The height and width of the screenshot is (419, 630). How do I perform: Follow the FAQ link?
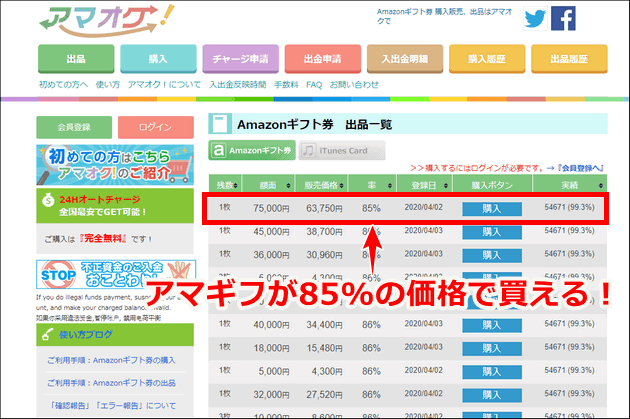[x=314, y=84]
